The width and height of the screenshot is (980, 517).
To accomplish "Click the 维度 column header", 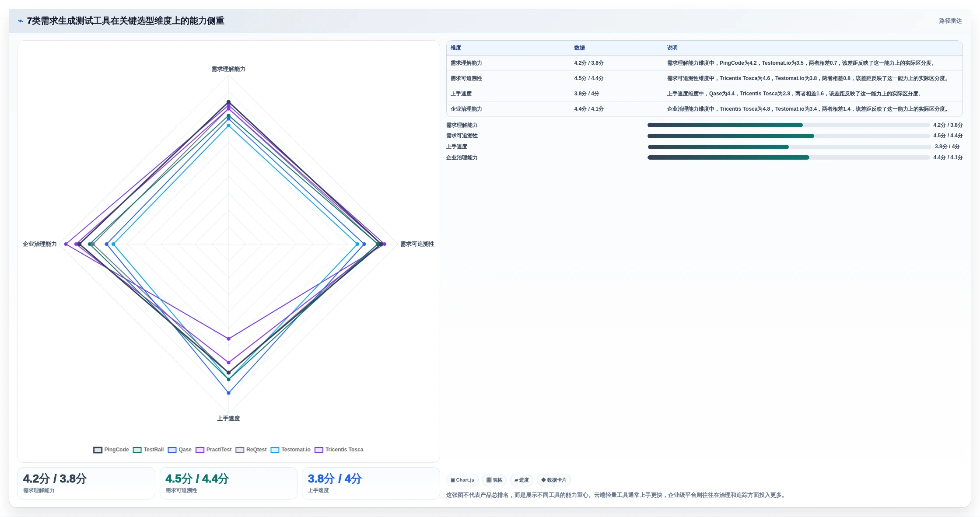I will tap(456, 48).
